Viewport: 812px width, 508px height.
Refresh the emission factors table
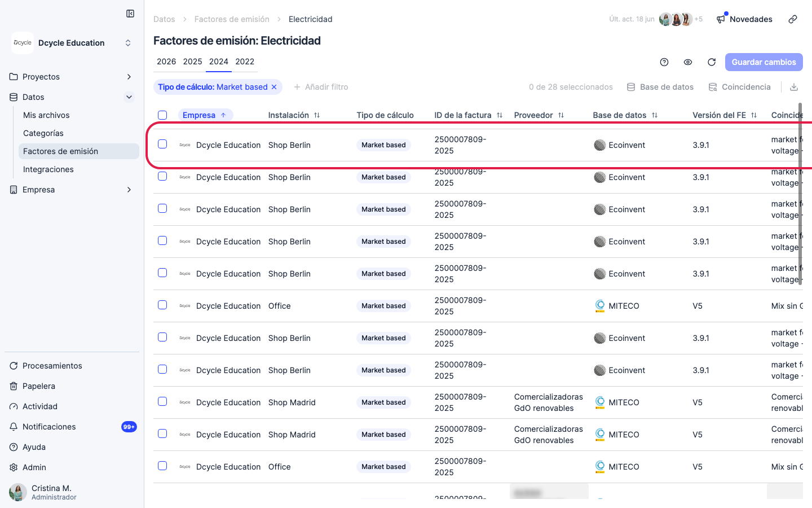click(x=712, y=62)
